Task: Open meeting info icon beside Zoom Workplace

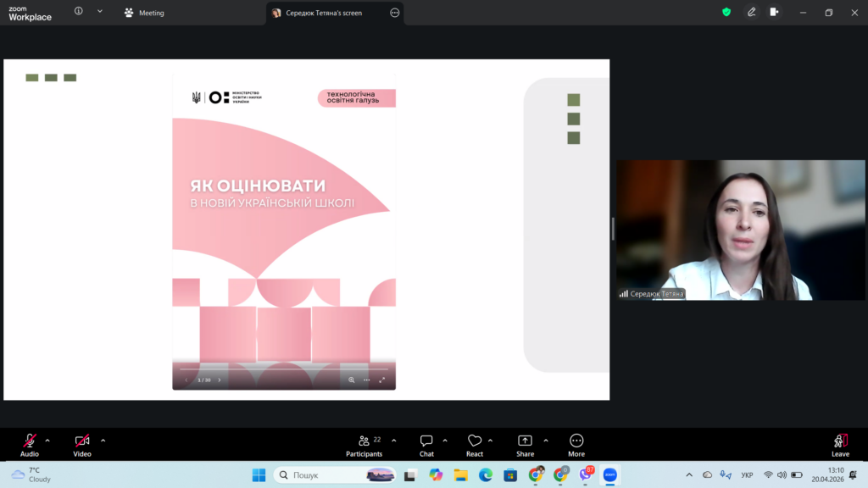Action: pos(79,12)
